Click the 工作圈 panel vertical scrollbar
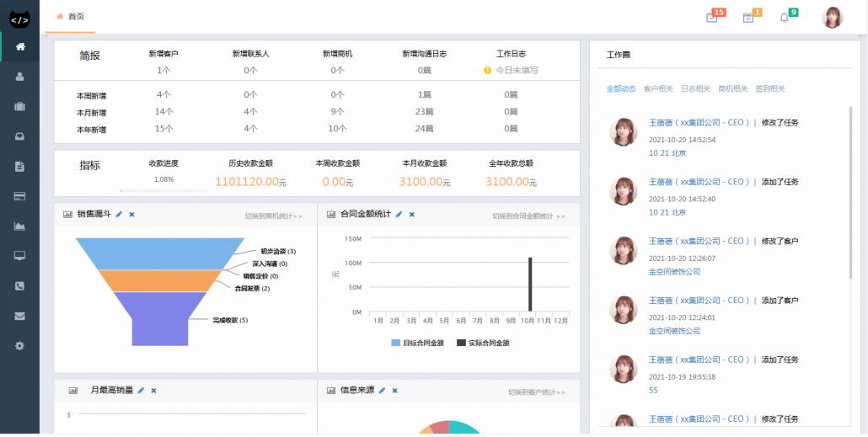The width and height of the screenshot is (868, 437). click(x=849, y=194)
